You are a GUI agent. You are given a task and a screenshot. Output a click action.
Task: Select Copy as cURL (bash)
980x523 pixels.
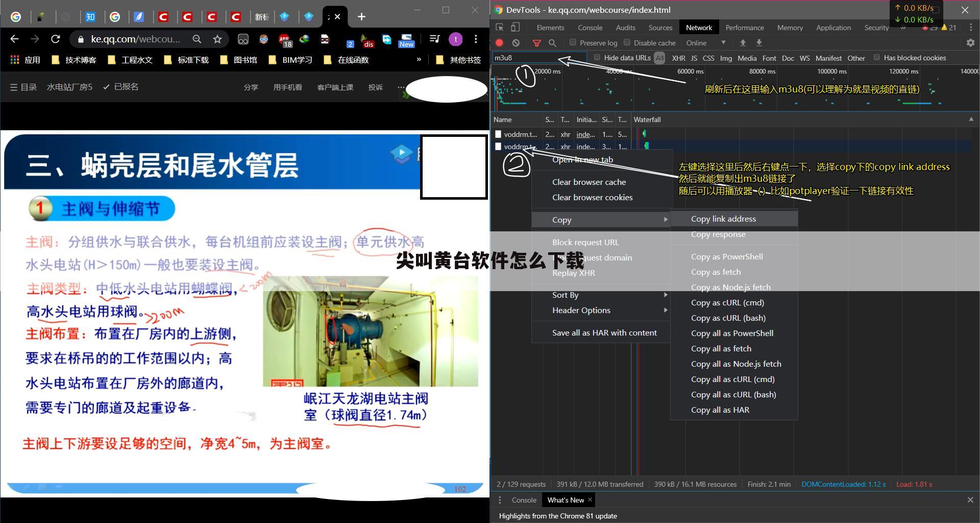click(x=734, y=318)
